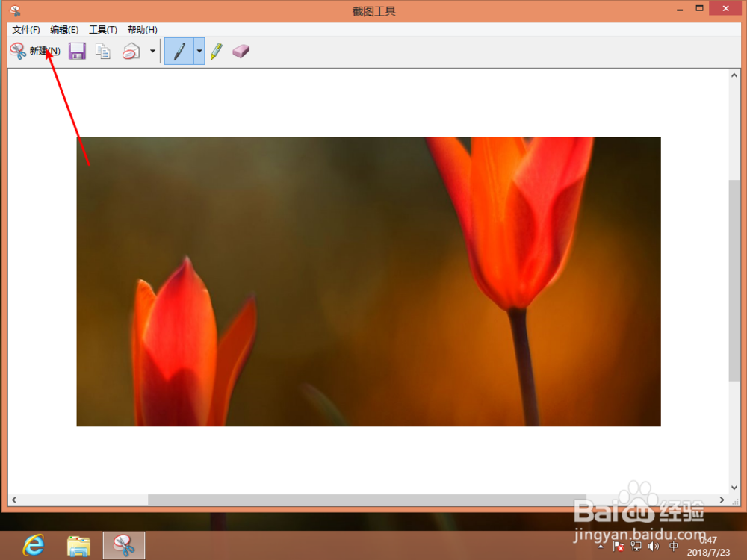Open the 工具(T) menu
Image resolution: width=747 pixels, height=560 pixels.
(x=103, y=30)
